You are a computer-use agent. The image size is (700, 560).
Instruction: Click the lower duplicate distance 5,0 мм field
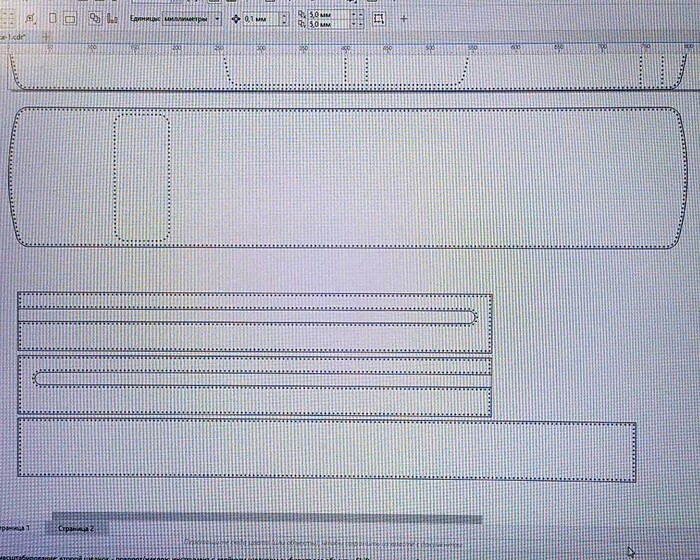point(329,25)
